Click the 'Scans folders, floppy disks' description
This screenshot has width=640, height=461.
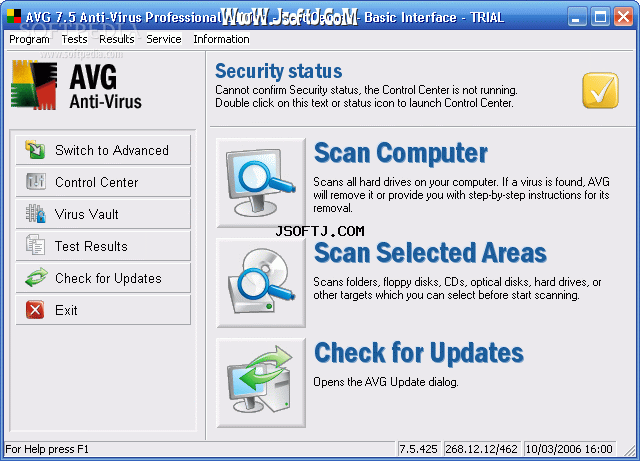[x=457, y=288]
